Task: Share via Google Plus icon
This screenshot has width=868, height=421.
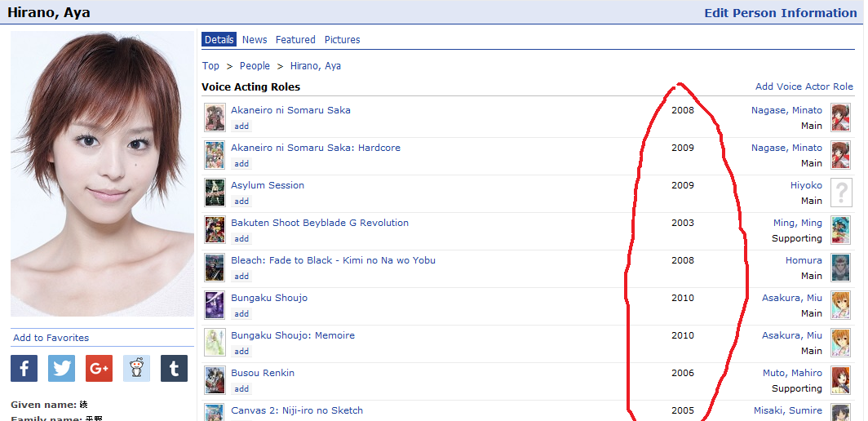Action: click(x=100, y=369)
